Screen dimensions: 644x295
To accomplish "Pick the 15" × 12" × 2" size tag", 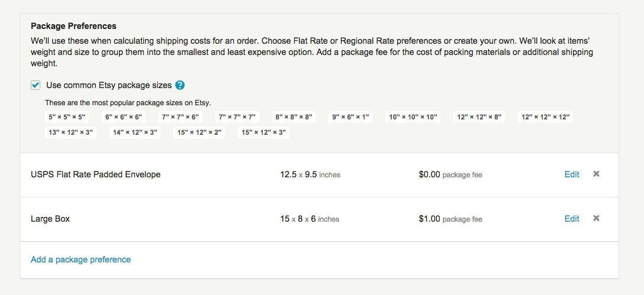I will [199, 132].
